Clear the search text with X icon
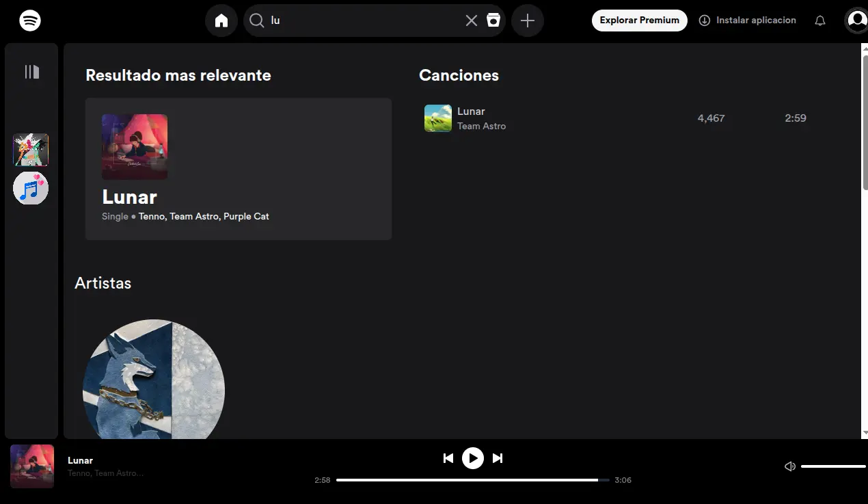This screenshot has height=504, width=868. 472,21
